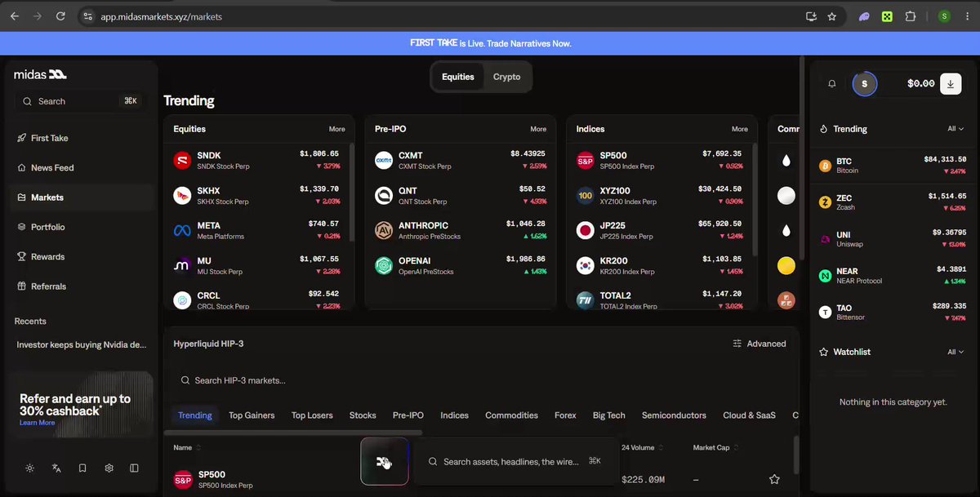Sort the table by Name column
980x497 pixels.
pyautogui.click(x=187, y=447)
